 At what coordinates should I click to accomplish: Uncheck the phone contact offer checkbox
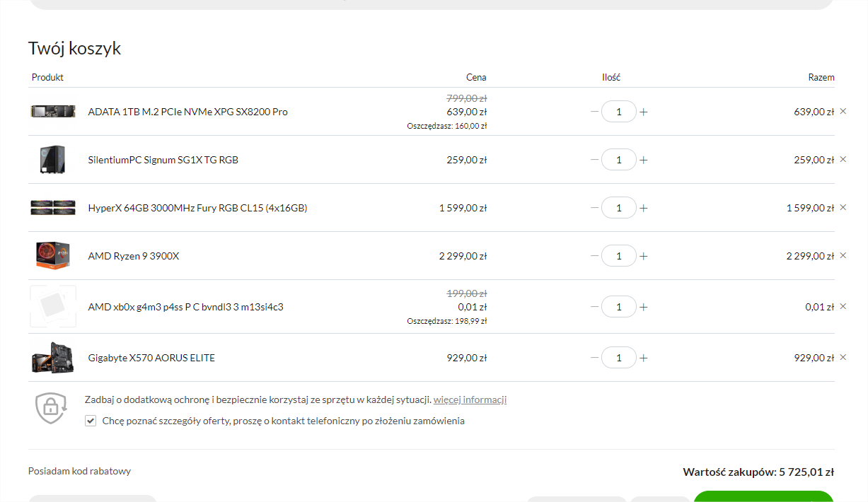(x=91, y=421)
